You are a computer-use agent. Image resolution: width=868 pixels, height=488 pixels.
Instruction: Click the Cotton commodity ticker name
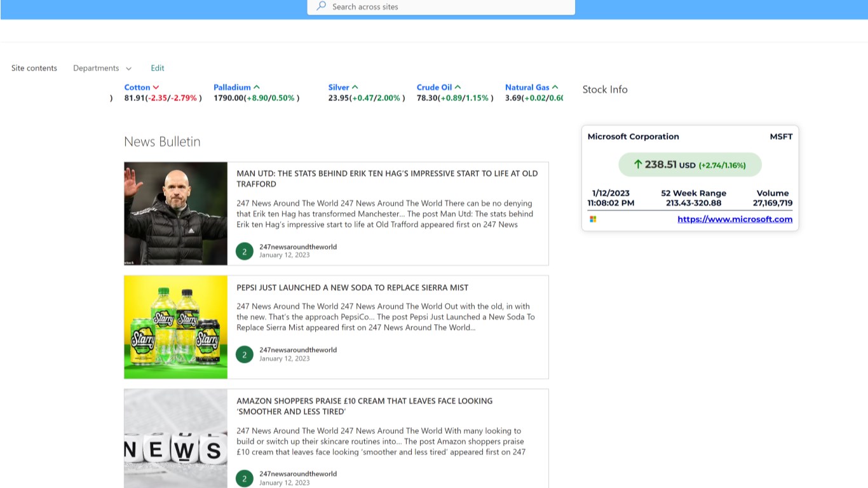(137, 87)
